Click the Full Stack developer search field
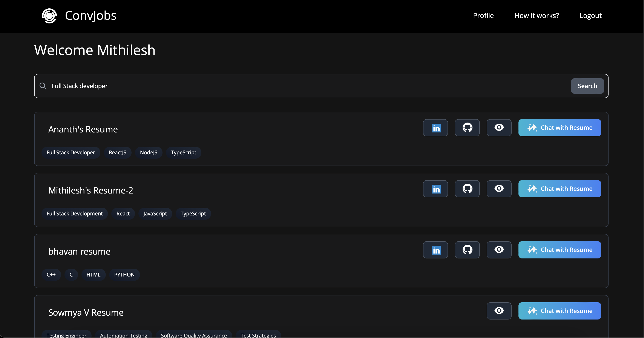The width and height of the screenshot is (644, 338). pyautogui.click(x=300, y=86)
